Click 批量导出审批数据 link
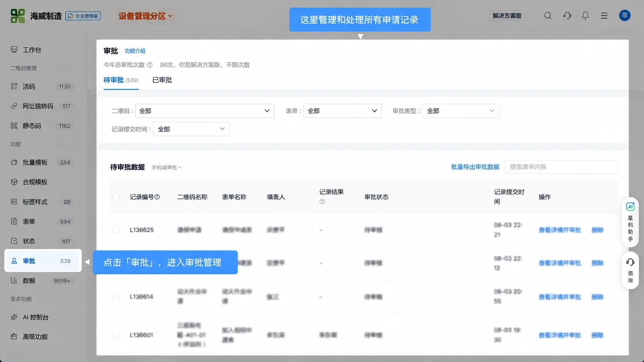Viewport: 644px width, 362px height. click(x=475, y=167)
